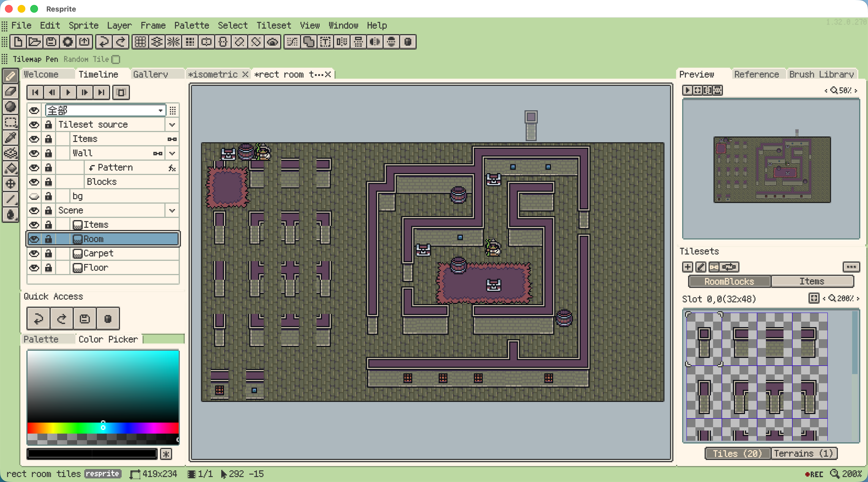Open the Palette menu

(x=191, y=26)
